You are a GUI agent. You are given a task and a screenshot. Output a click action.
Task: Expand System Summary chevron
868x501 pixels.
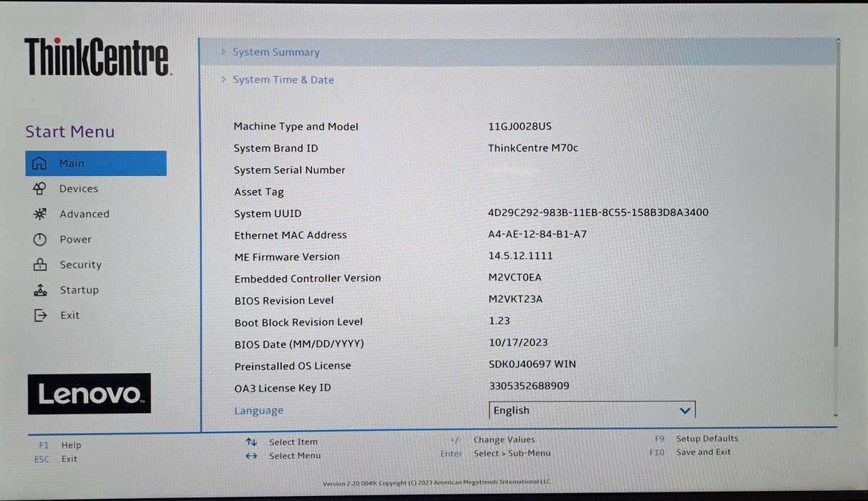[223, 52]
